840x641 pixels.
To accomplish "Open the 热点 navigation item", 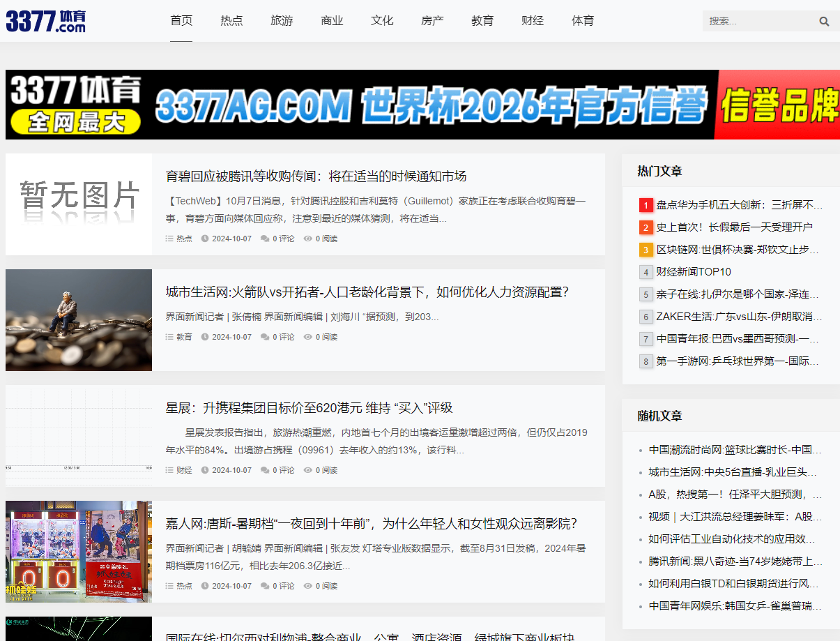I will (231, 21).
